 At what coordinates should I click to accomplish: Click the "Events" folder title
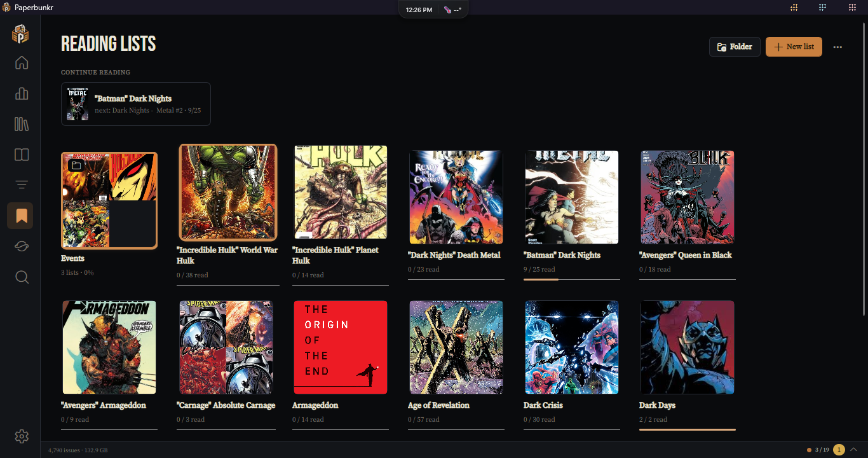(72, 258)
